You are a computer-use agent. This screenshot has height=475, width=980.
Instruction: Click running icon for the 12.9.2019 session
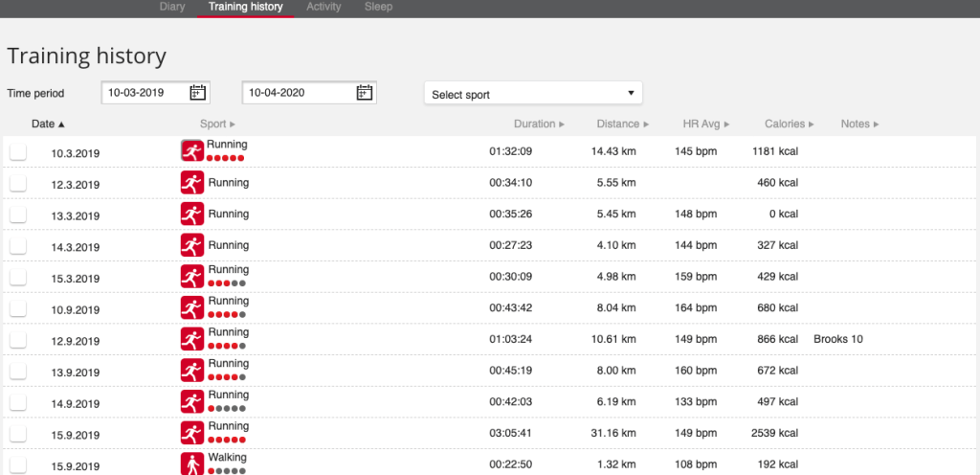pyautogui.click(x=192, y=339)
